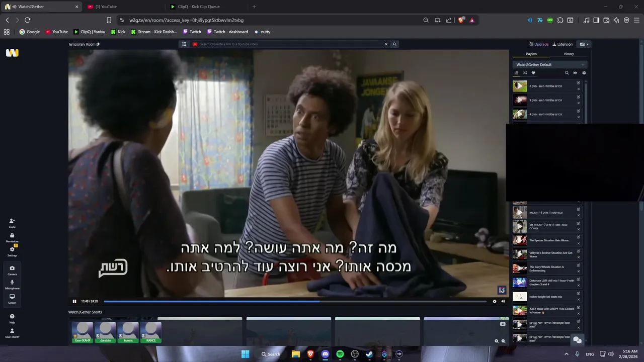Open video player settings gear

click(495, 301)
